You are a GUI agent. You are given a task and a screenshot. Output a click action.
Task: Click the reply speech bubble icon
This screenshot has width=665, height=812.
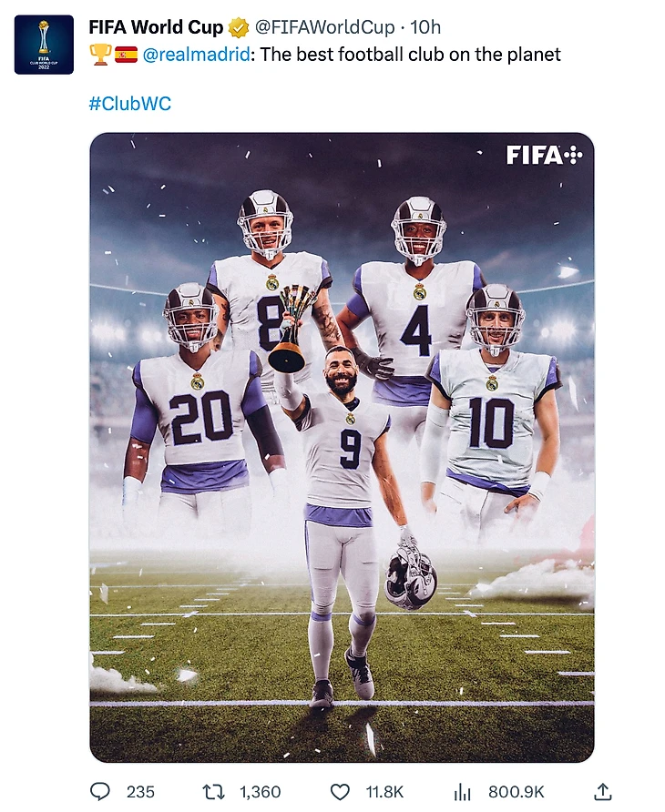(100, 791)
